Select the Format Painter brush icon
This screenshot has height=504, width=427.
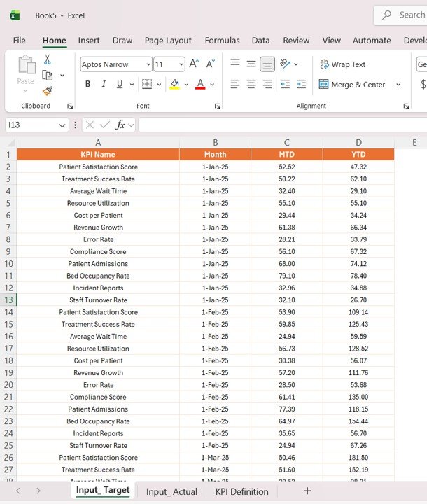[x=48, y=90]
